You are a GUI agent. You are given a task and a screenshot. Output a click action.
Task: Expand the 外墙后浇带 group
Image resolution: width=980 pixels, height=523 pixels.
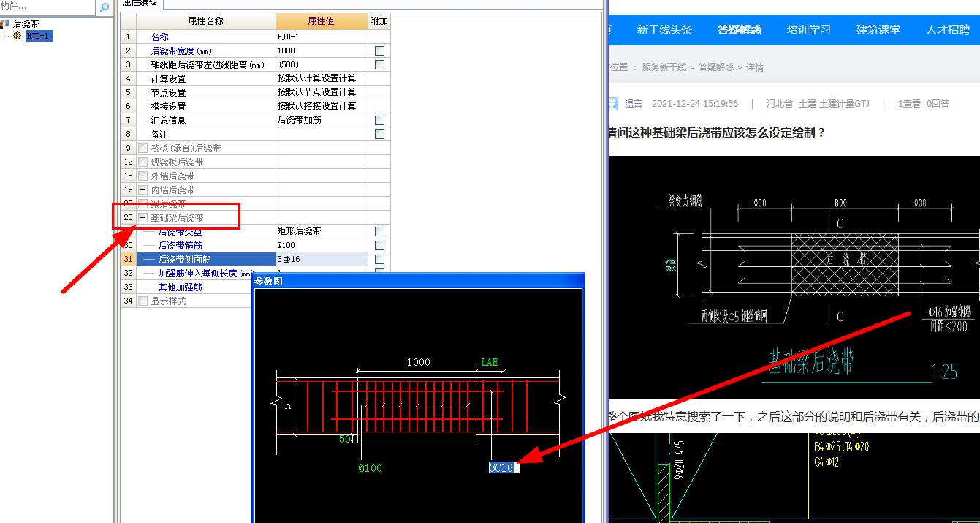click(143, 176)
